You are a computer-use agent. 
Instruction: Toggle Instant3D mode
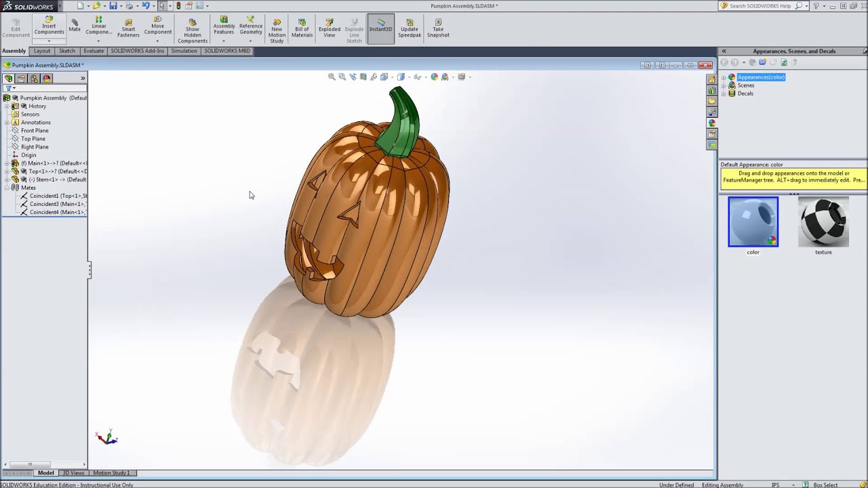click(380, 28)
